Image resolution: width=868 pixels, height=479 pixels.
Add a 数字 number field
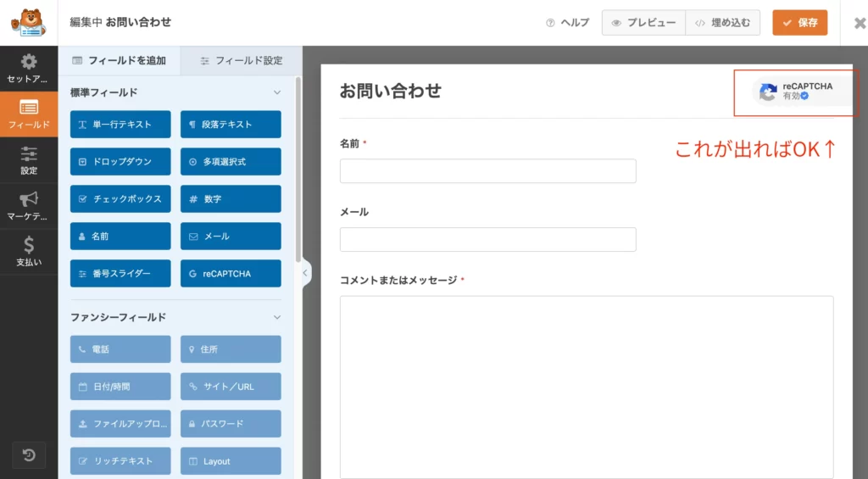[231, 198]
